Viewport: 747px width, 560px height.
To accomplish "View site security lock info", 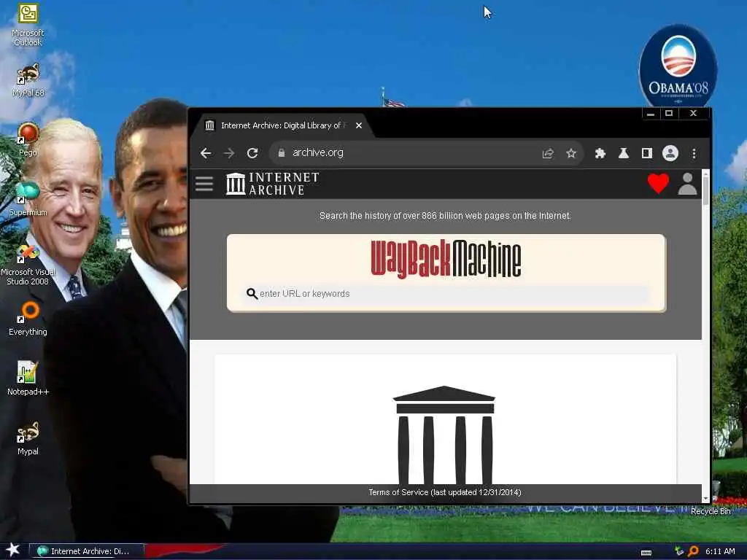I will [x=282, y=153].
